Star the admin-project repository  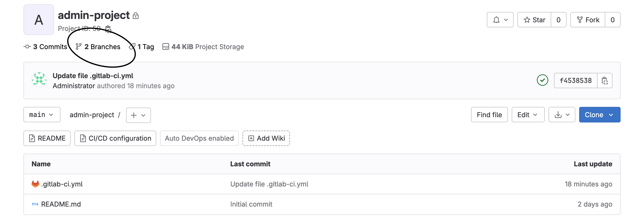pyautogui.click(x=534, y=20)
